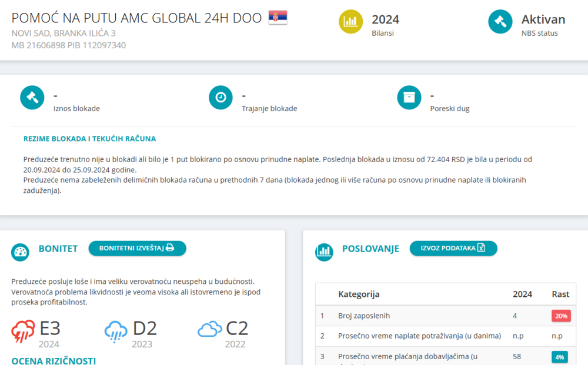Viewport: 588px width, 365px height.
Task: Click the E3 2024 rating text
Action: 49,334
